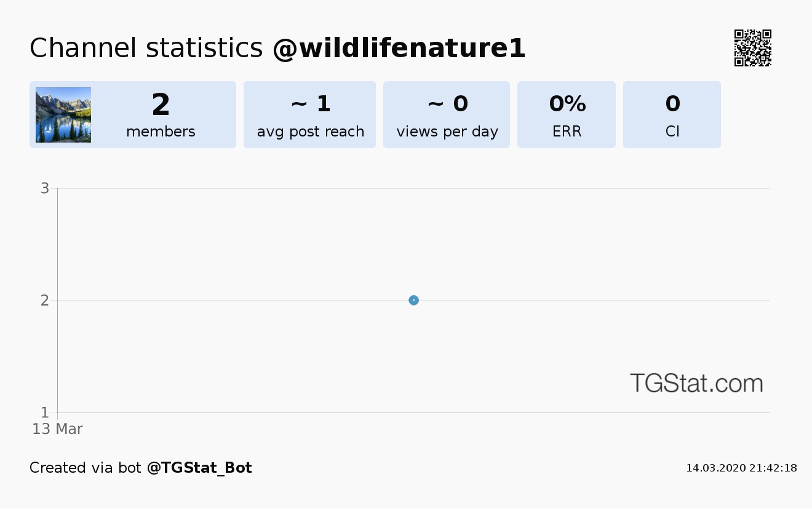Click the bold number 2 members value
The width and height of the screenshot is (812, 509).
click(x=161, y=105)
